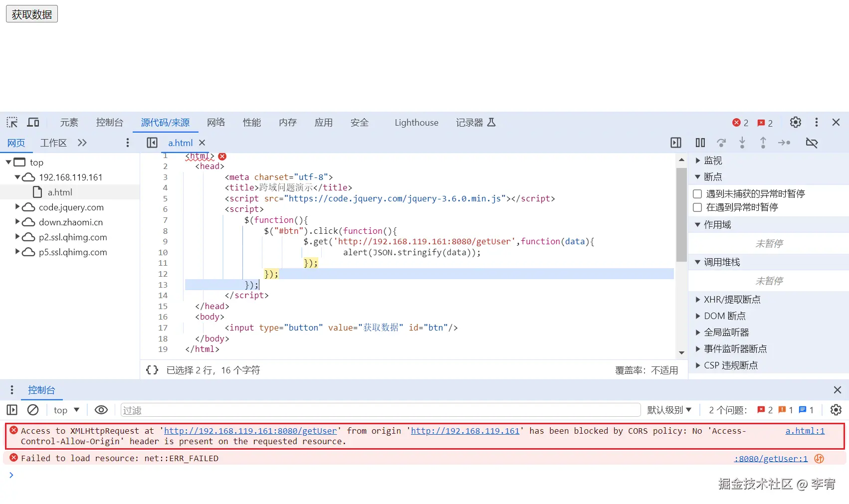Viewport: 849px width, 504px height.
Task: Open console settings gear icon
Action: [836, 410]
